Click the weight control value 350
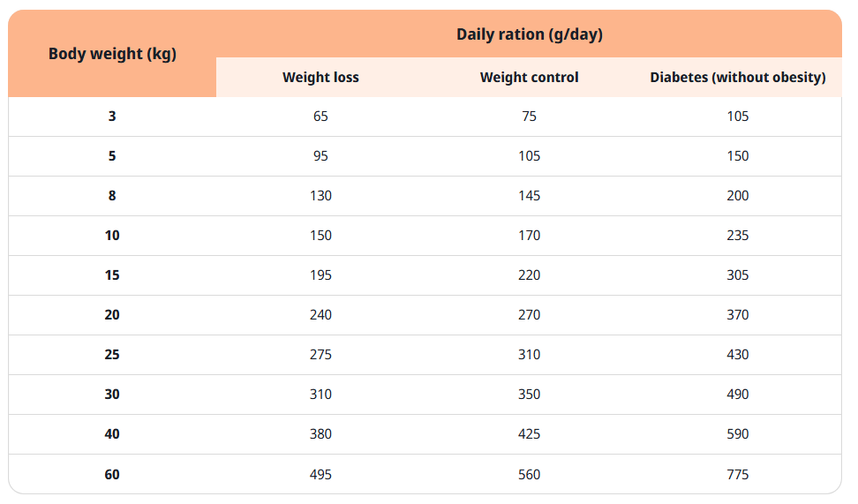The height and width of the screenshot is (504, 858). click(529, 395)
